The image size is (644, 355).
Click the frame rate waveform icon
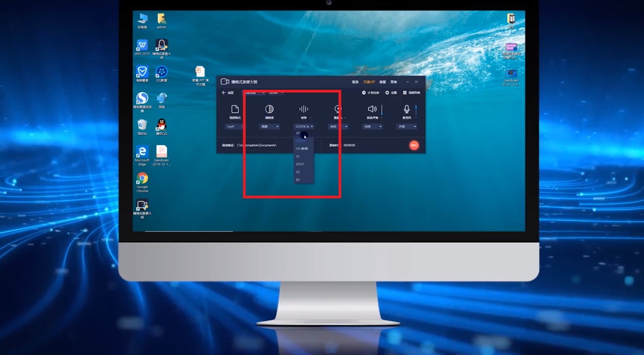[304, 109]
